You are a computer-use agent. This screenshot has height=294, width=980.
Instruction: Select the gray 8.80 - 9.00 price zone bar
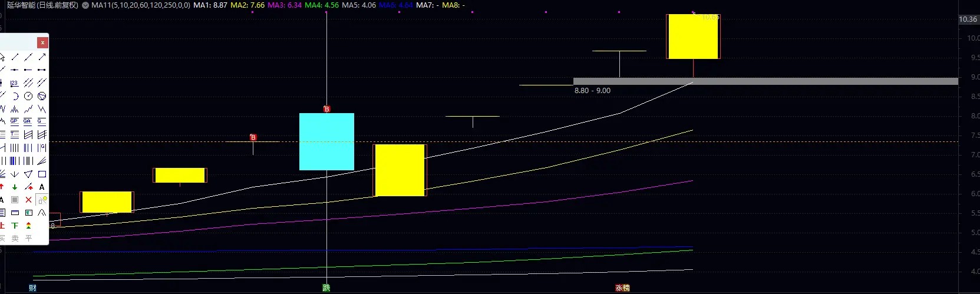(x=765, y=81)
